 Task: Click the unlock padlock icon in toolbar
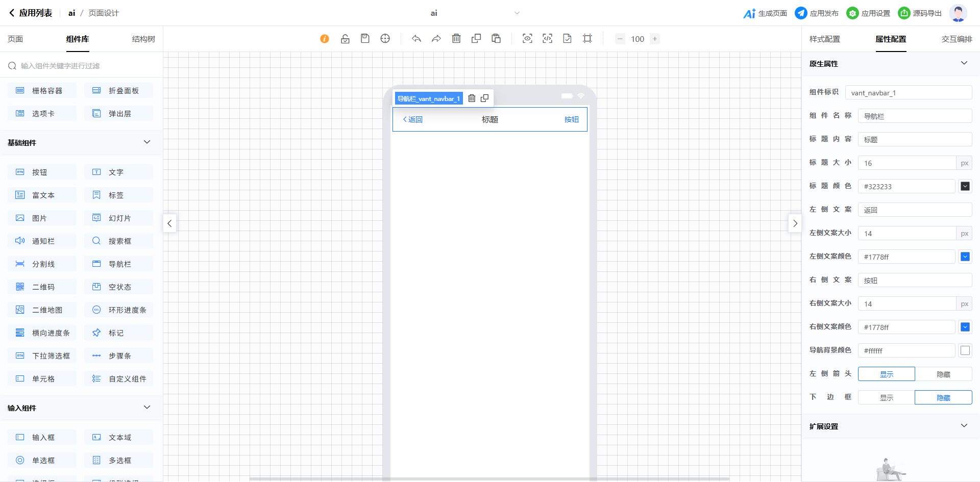click(345, 39)
